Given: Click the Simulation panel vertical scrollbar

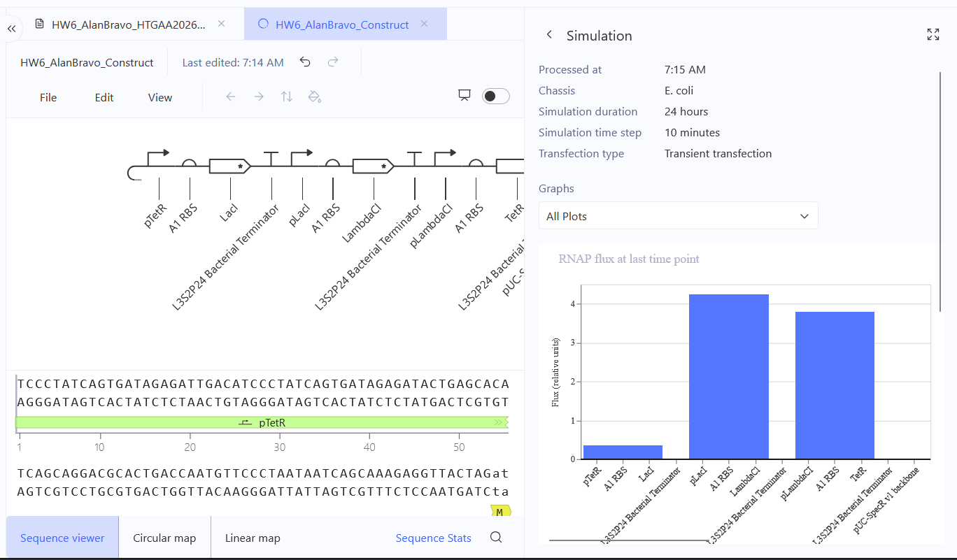Looking at the screenshot, I should pyautogui.click(x=940, y=191).
